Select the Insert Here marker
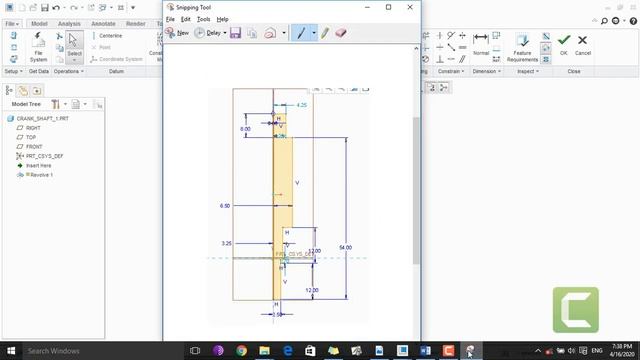The width and height of the screenshot is (640, 360). click(x=34, y=165)
